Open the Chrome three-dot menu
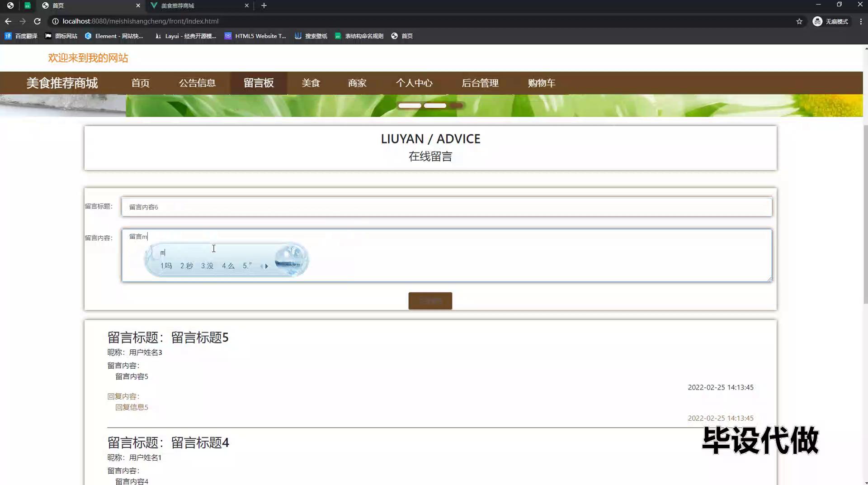The image size is (868, 485). coord(861,21)
